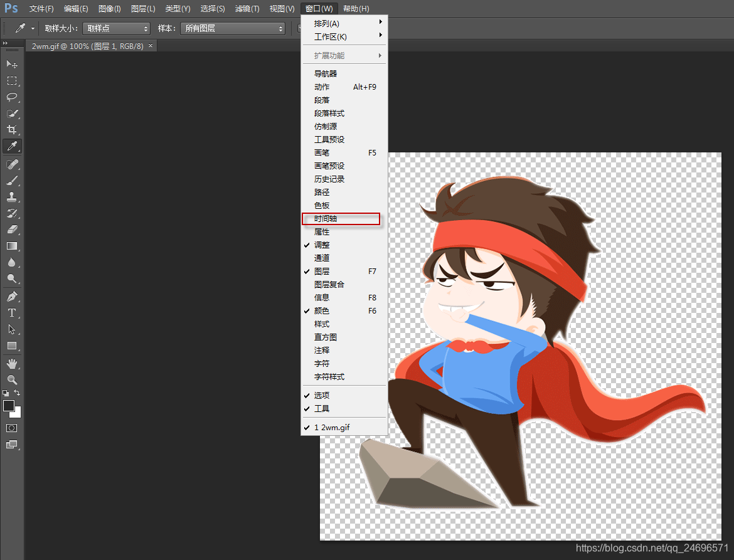734x560 pixels.
Task: Select the Blur tool
Action: 12,263
